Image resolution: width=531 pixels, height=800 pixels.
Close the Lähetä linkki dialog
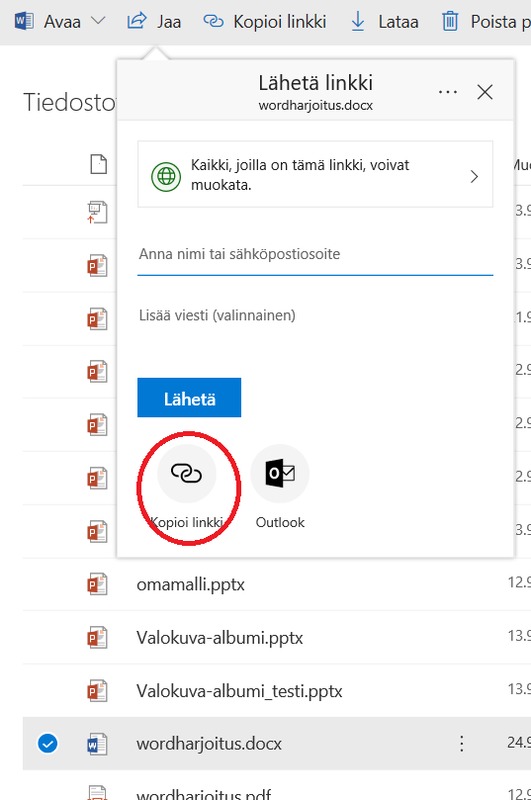coord(485,92)
